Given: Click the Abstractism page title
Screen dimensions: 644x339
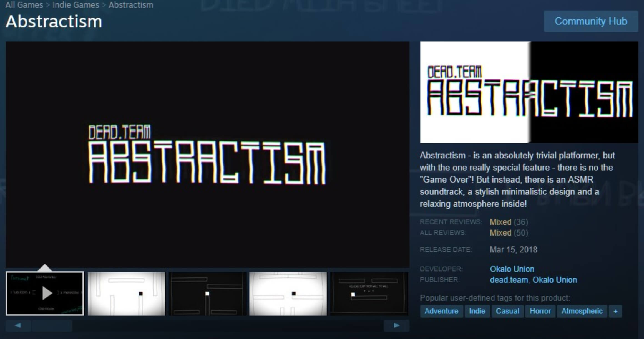Looking at the screenshot, I should [54, 21].
